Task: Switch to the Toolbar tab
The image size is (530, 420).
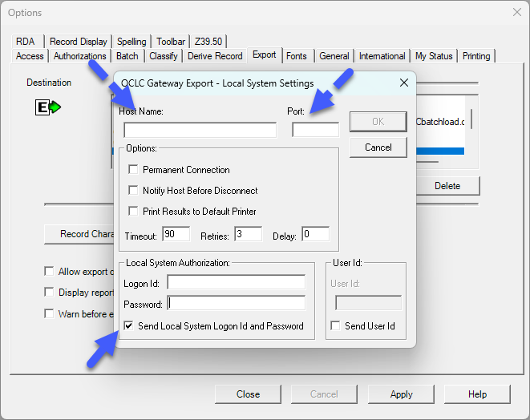Action: click(x=171, y=42)
